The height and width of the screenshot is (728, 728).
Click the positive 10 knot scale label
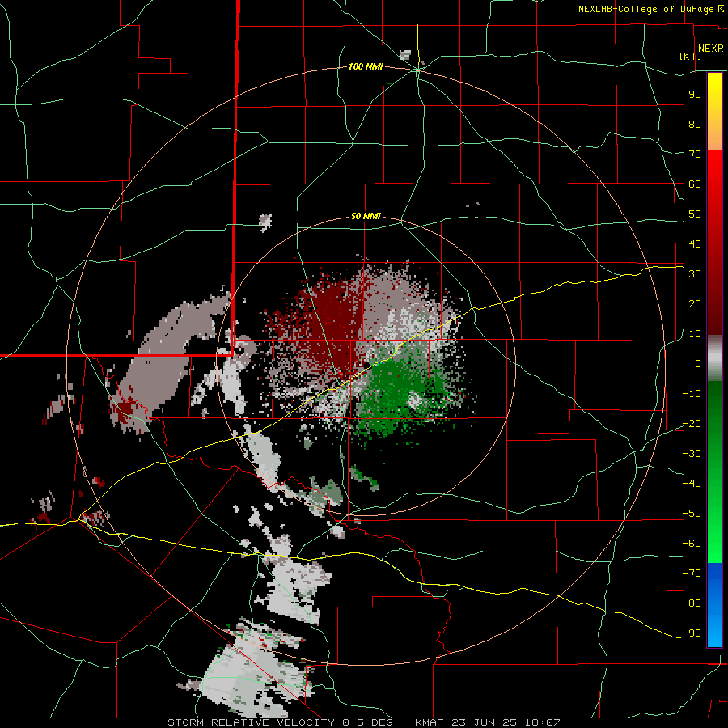click(x=695, y=334)
